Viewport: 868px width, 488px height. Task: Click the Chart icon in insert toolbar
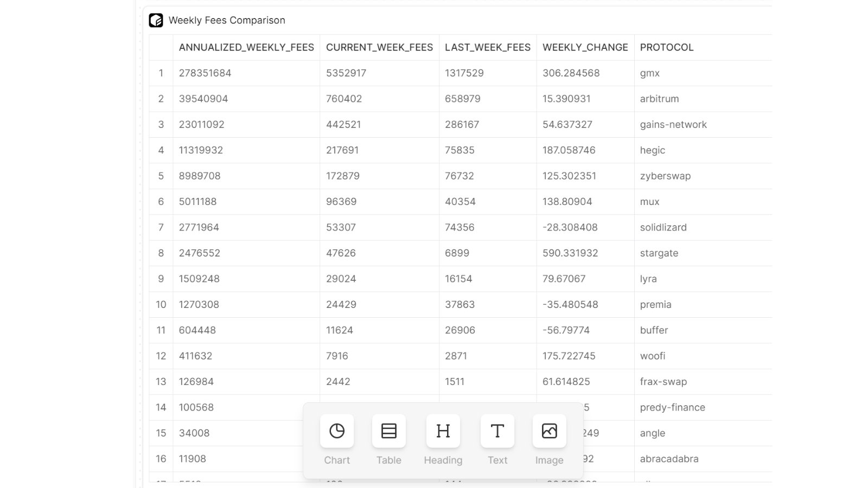click(337, 431)
